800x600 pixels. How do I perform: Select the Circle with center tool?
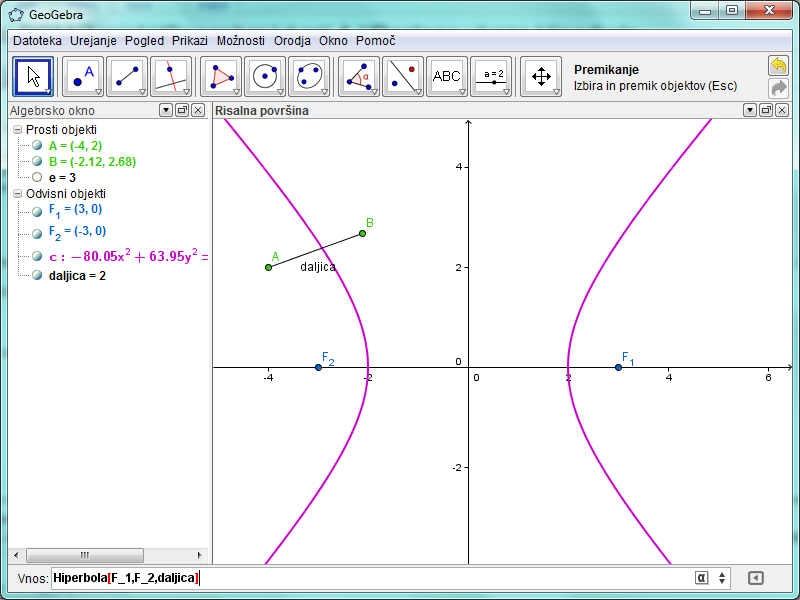point(265,76)
